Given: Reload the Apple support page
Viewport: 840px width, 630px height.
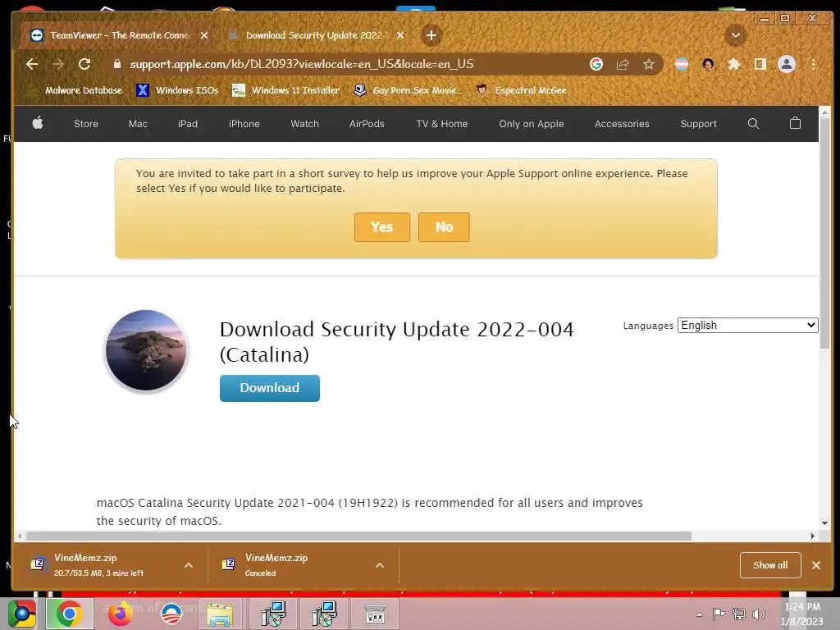Looking at the screenshot, I should click(84, 64).
